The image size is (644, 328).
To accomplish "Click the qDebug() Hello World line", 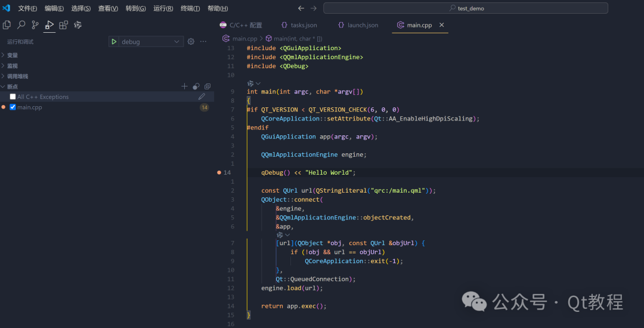I will tap(308, 172).
